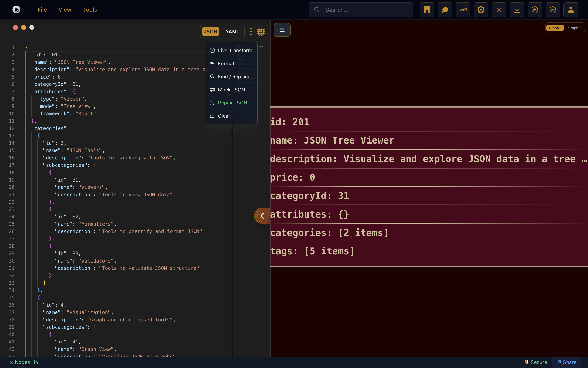Screen dimensions: 588x368
Task: Click the Nodes: 14 status text
Action: tap(27, 362)
